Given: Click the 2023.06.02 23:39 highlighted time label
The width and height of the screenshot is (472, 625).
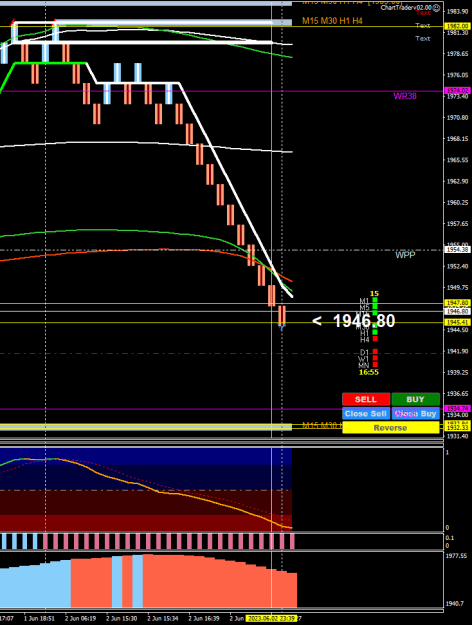Looking at the screenshot, I should click(x=271, y=619).
